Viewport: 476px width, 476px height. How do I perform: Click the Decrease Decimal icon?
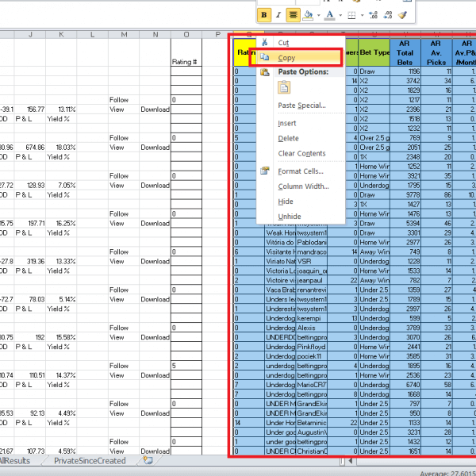(388, 15)
